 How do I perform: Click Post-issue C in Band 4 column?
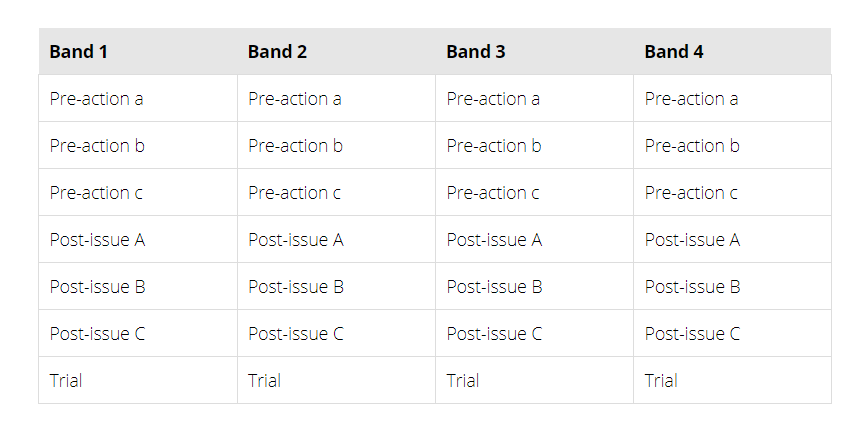[693, 334]
